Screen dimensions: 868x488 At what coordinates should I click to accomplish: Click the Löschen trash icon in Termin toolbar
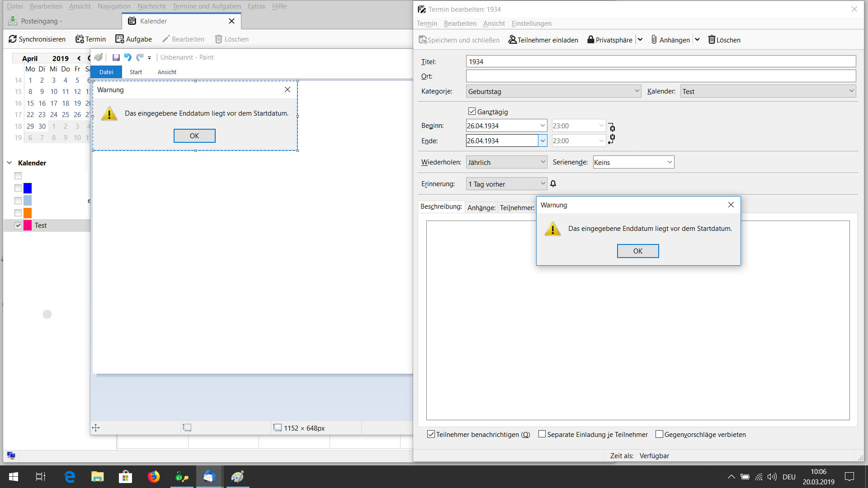pos(712,40)
